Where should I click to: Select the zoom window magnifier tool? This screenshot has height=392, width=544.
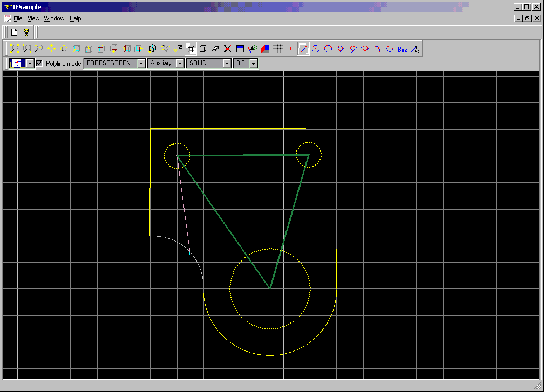tap(27, 49)
